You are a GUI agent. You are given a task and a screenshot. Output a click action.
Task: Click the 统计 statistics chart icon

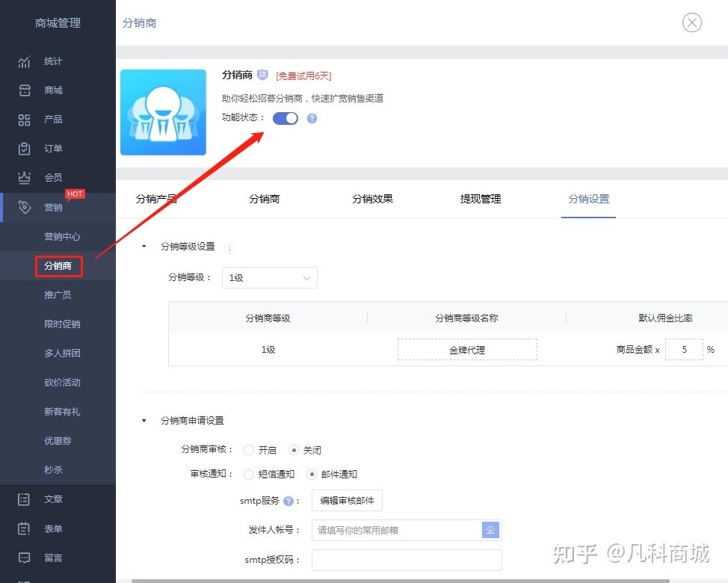coord(24,62)
